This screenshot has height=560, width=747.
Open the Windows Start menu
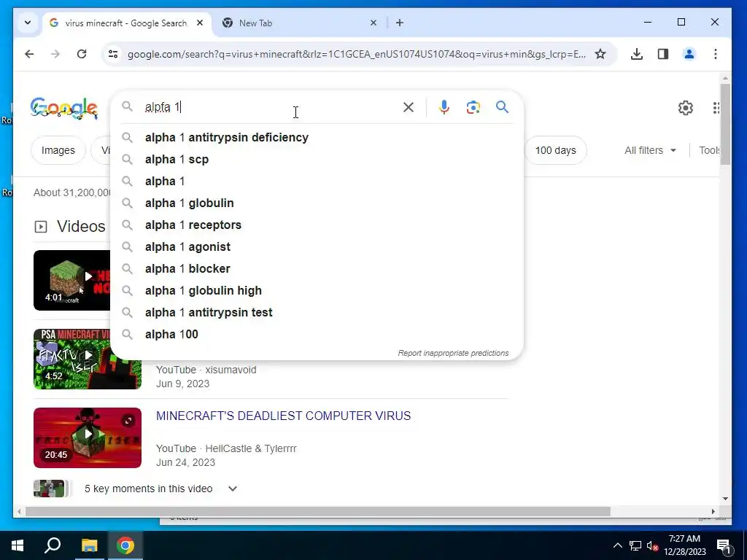[x=18, y=545]
